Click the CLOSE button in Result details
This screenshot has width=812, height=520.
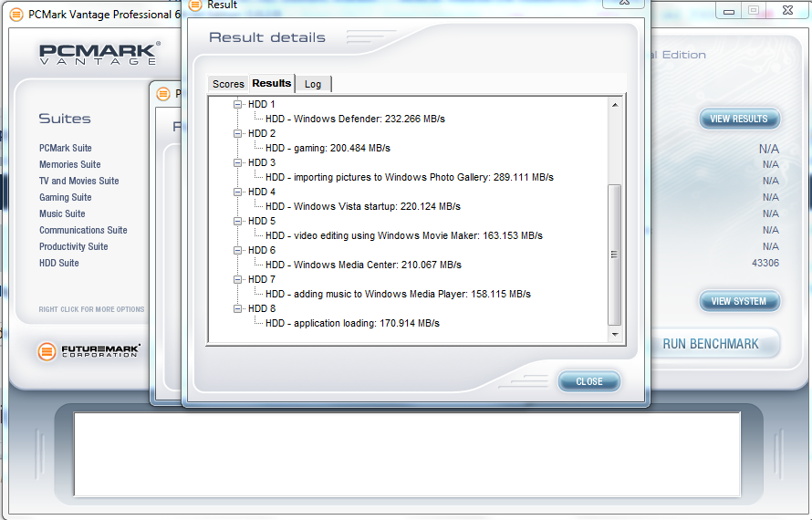[589, 381]
